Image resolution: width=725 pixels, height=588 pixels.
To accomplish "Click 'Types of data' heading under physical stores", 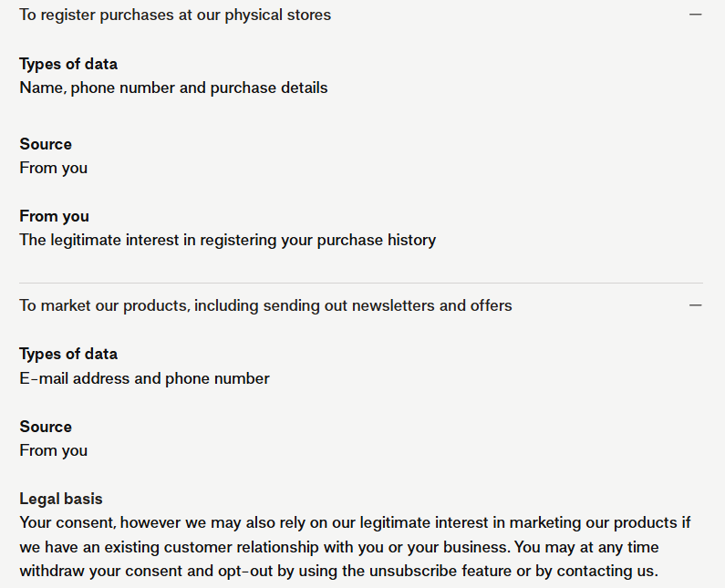I will click(x=68, y=64).
